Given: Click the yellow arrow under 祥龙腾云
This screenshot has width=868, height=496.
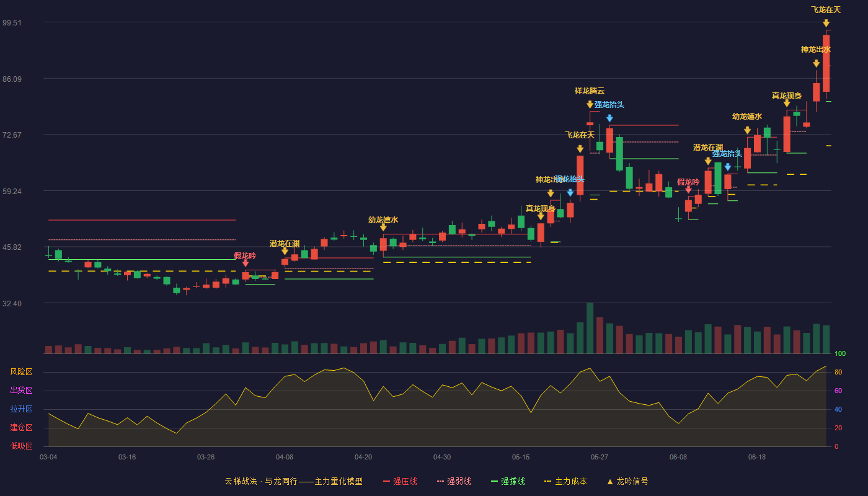Looking at the screenshot, I should tap(590, 105).
